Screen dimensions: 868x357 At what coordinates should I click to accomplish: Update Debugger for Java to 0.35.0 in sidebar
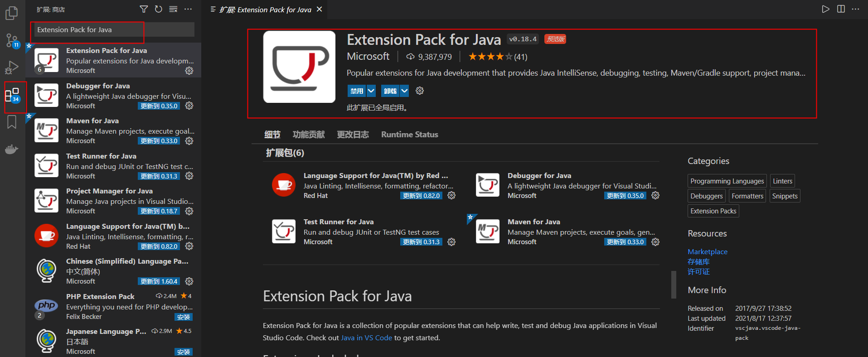tap(159, 106)
